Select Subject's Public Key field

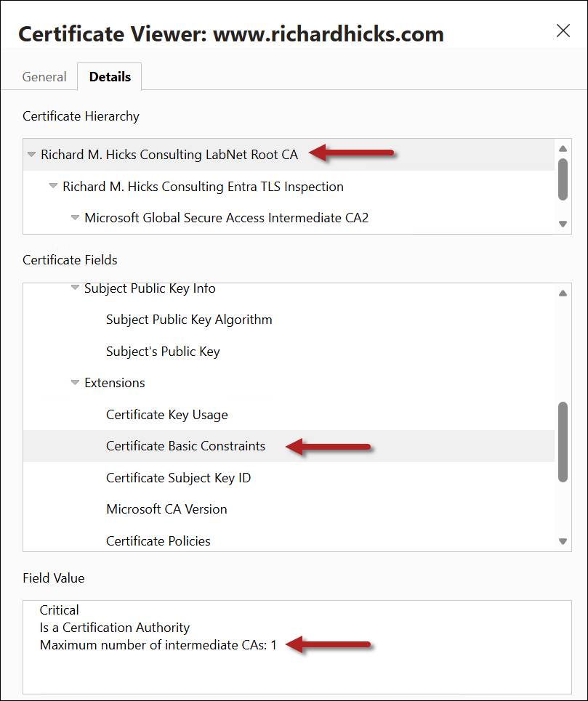(289, 352)
